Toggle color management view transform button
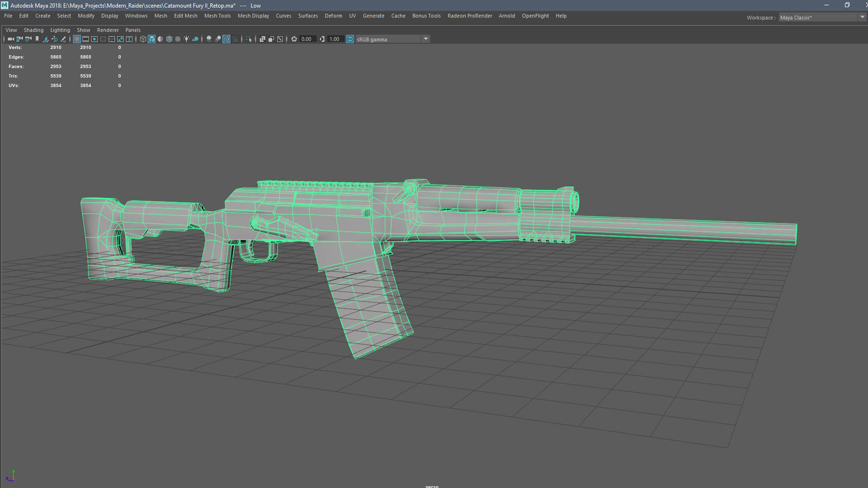The width and height of the screenshot is (868, 488). (350, 39)
